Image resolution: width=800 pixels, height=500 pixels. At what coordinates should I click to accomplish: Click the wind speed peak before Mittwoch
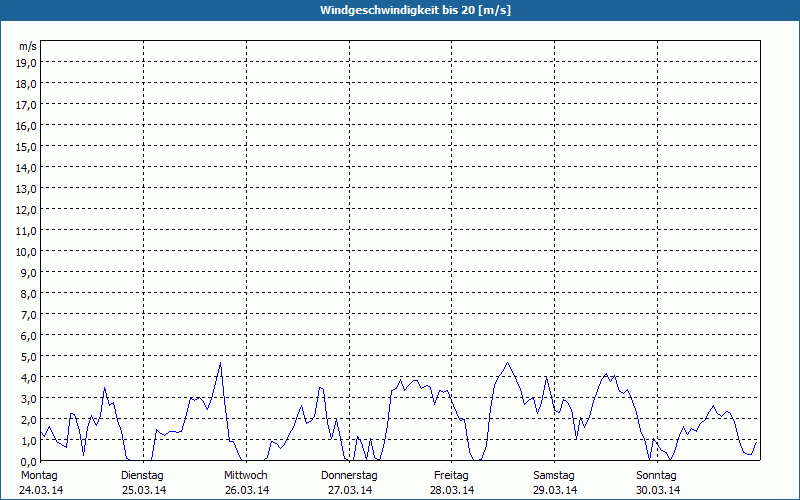coord(220,363)
